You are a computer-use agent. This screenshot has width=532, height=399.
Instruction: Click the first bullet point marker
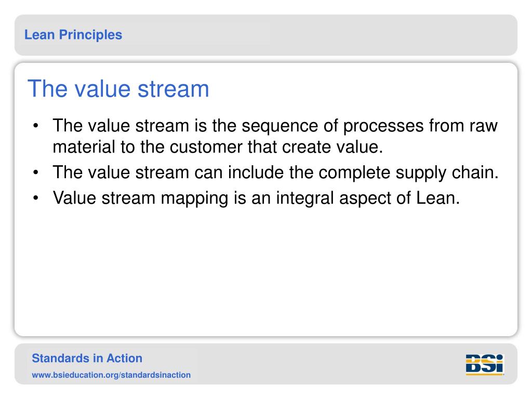coord(36,126)
